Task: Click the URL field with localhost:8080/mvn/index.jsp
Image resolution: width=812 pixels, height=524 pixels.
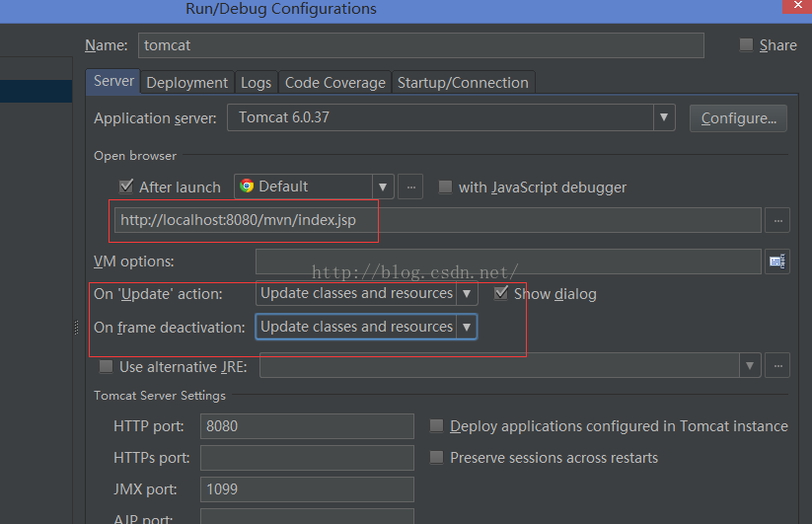Action: [x=438, y=221]
